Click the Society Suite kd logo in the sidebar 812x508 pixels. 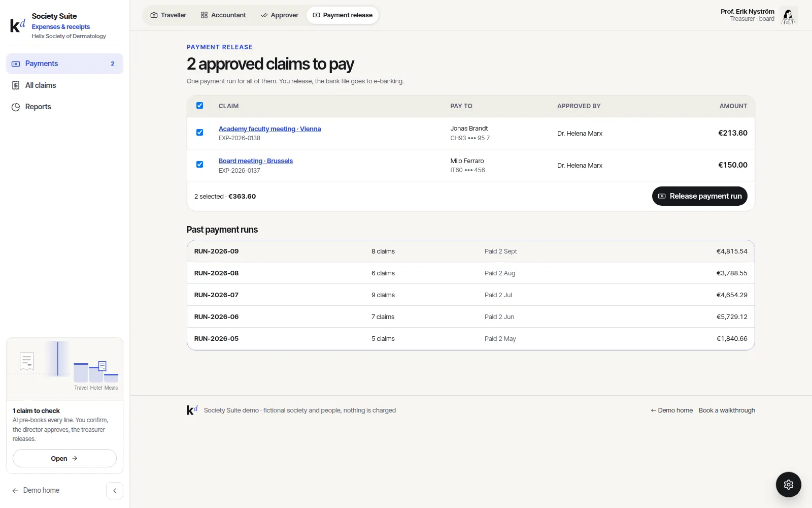coord(18,25)
